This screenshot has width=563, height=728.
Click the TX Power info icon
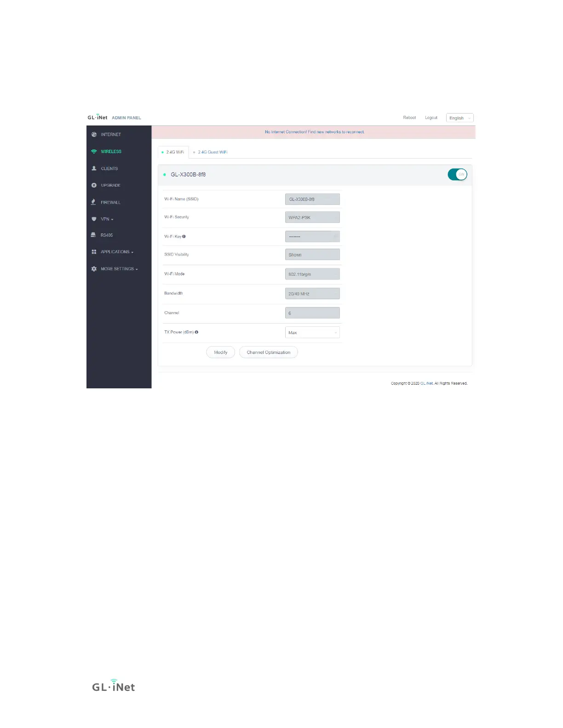196,332
